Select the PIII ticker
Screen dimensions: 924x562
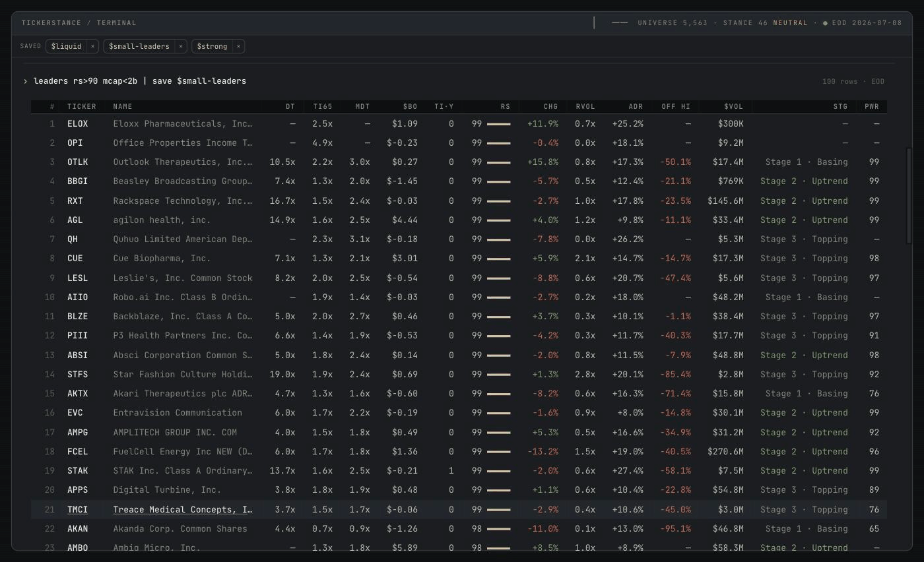(x=77, y=335)
